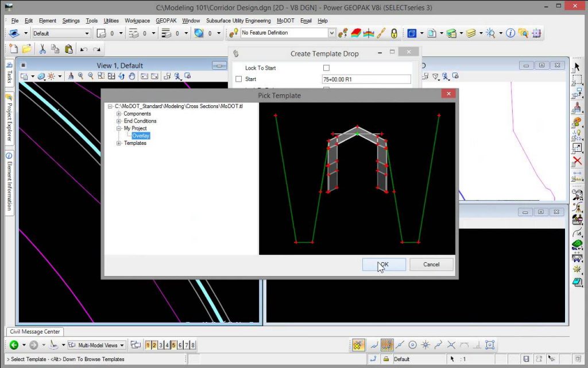Click the Snap to Center circle icon
The image size is (588, 368).
coord(412,345)
